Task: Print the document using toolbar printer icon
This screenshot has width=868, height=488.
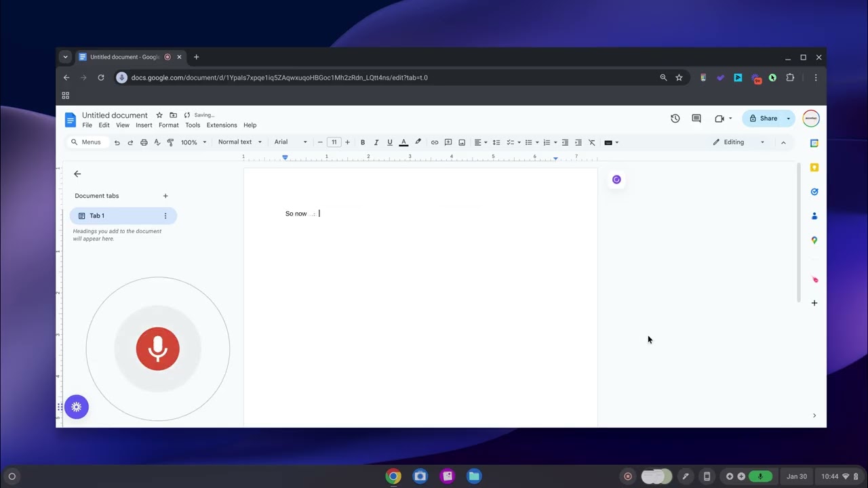Action: (144, 142)
